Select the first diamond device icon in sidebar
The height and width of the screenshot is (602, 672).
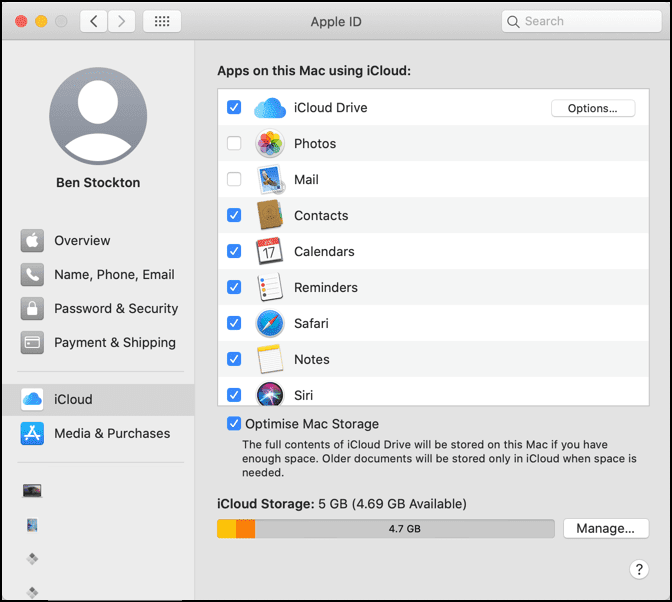pyautogui.click(x=32, y=558)
